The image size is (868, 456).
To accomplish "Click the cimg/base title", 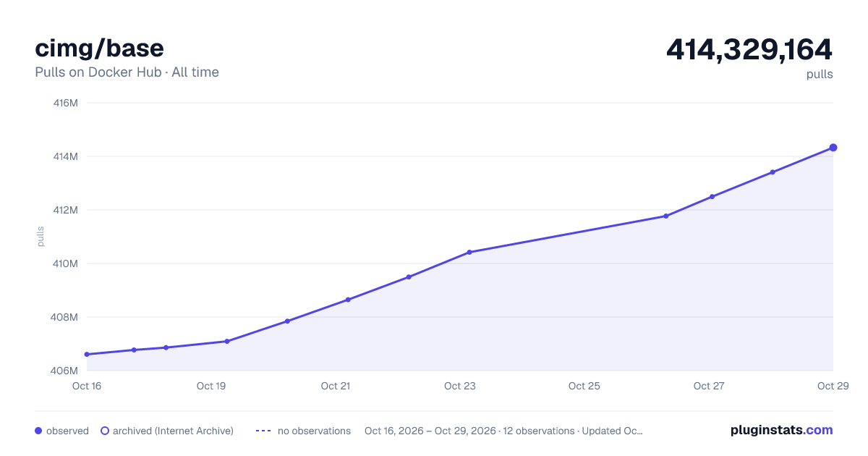I will pos(100,48).
